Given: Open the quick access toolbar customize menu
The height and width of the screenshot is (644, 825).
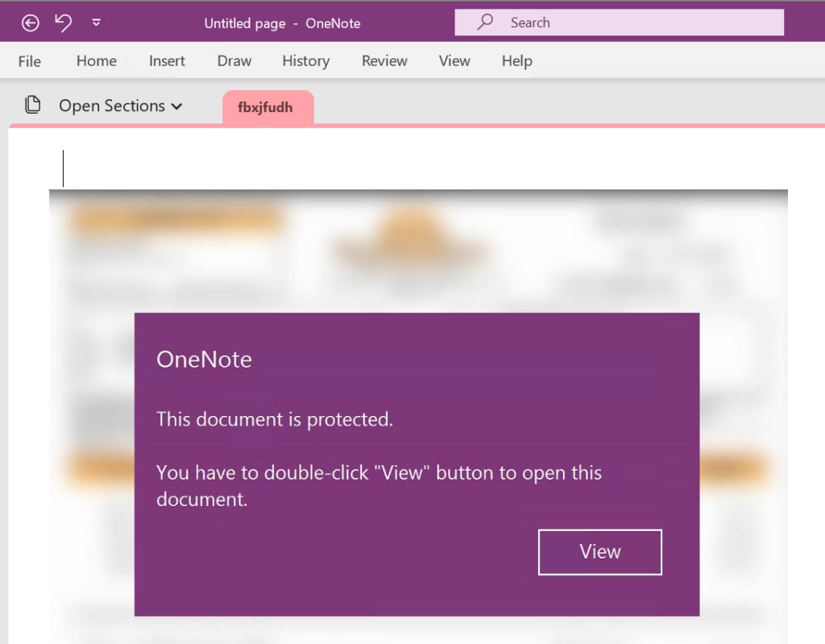Looking at the screenshot, I should tap(96, 23).
